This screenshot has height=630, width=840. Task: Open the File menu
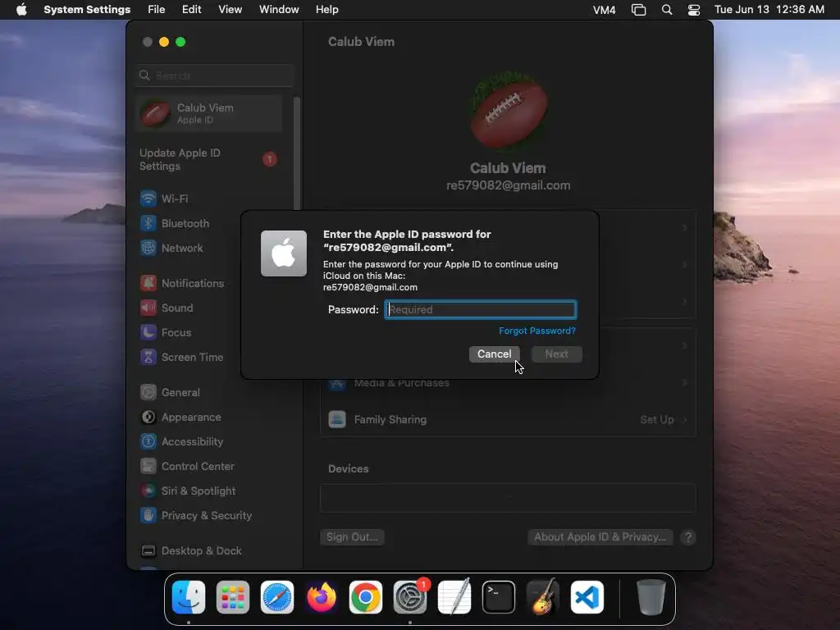click(157, 10)
